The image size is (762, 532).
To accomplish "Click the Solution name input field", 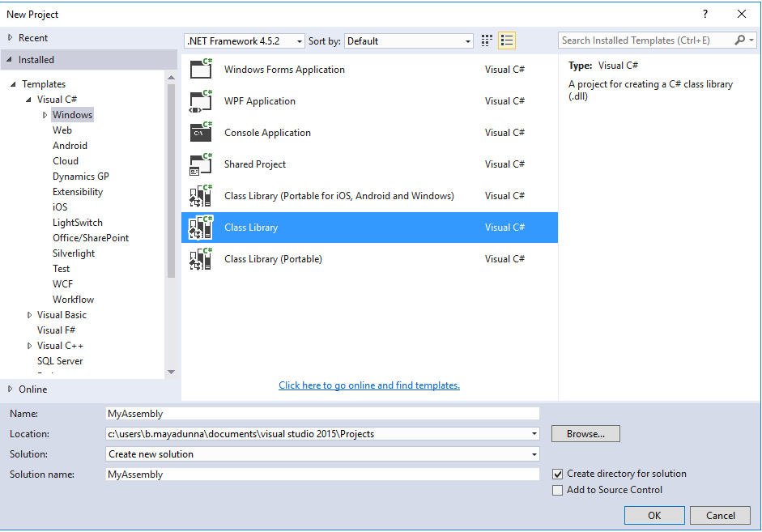I will point(322,475).
